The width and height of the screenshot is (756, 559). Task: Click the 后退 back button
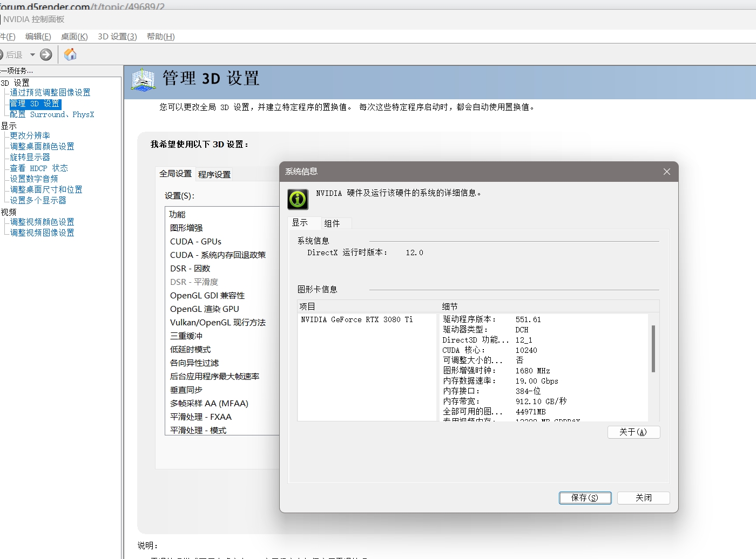coord(11,54)
